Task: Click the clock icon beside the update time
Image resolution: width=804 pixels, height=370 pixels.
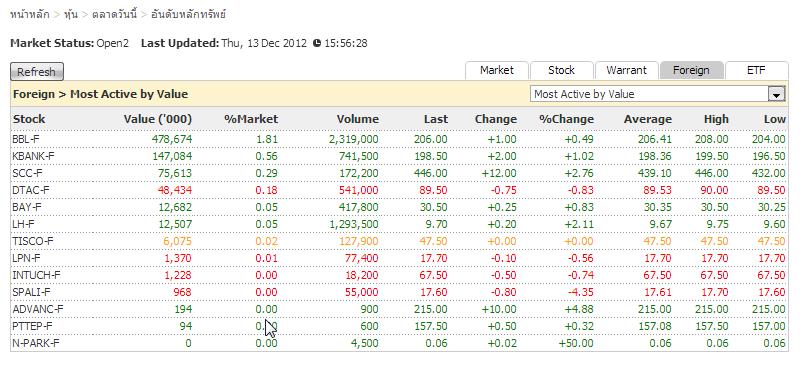Action: 317,43
